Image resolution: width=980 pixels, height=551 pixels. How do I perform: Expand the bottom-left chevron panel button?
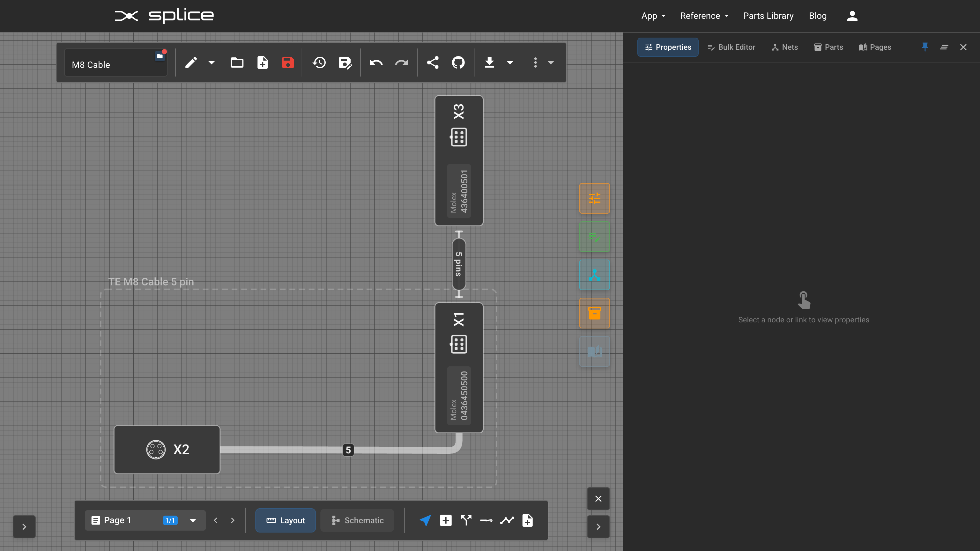(24, 527)
